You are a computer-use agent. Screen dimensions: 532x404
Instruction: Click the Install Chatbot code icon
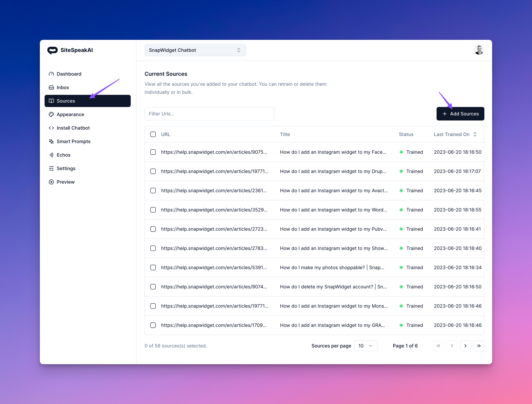point(51,128)
